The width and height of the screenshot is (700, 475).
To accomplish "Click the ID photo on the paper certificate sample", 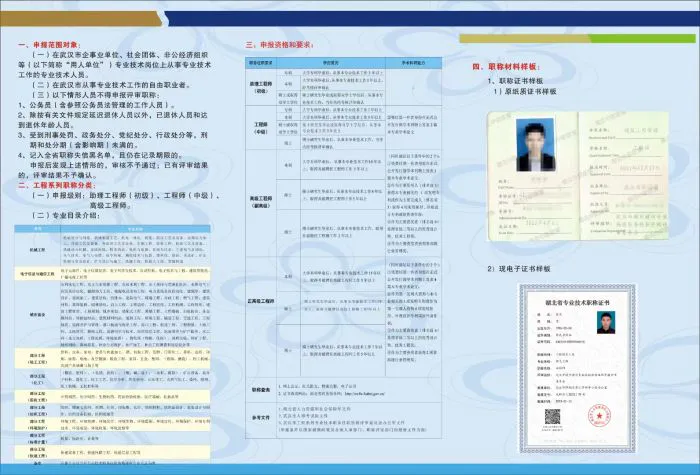I will coord(535,145).
